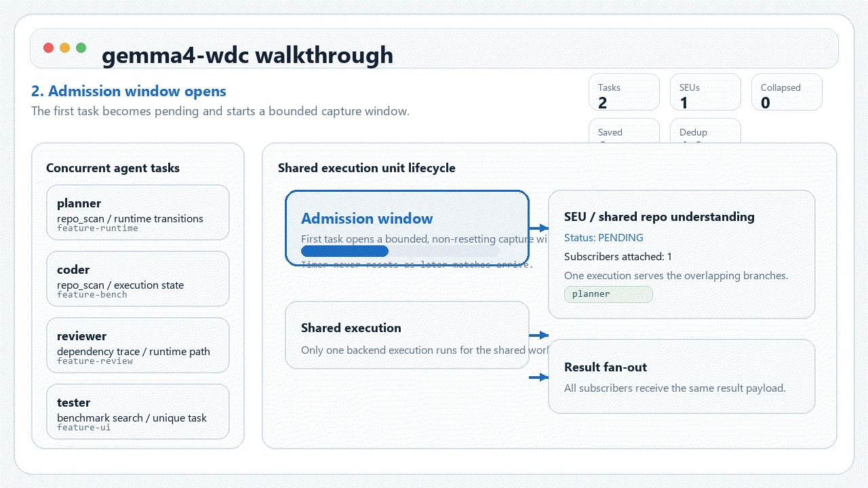Select the planner subscriber badge
This screenshot has width=868, height=488.
pos(608,293)
